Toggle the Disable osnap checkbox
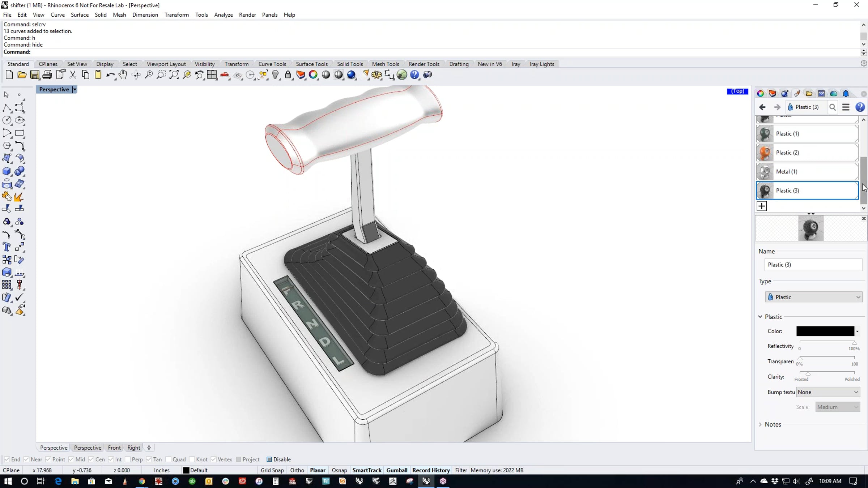 coord(269,459)
